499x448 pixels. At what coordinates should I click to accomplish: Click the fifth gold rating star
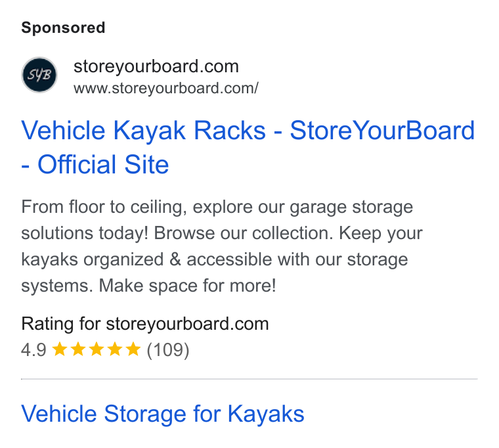tap(133, 349)
